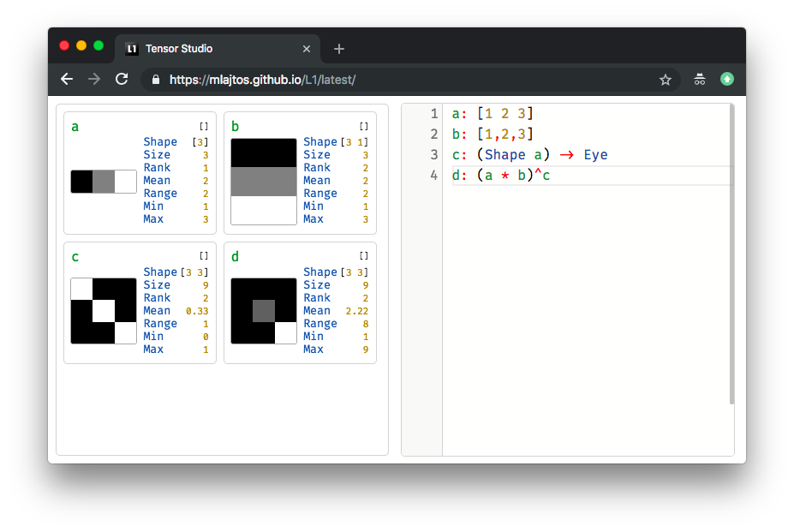Click the red arrow operator in line 3

pyautogui.click(x=567, y=155)
